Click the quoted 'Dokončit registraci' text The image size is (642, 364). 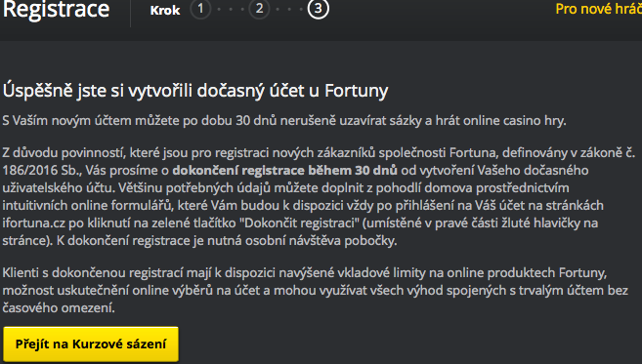[297, 223]
